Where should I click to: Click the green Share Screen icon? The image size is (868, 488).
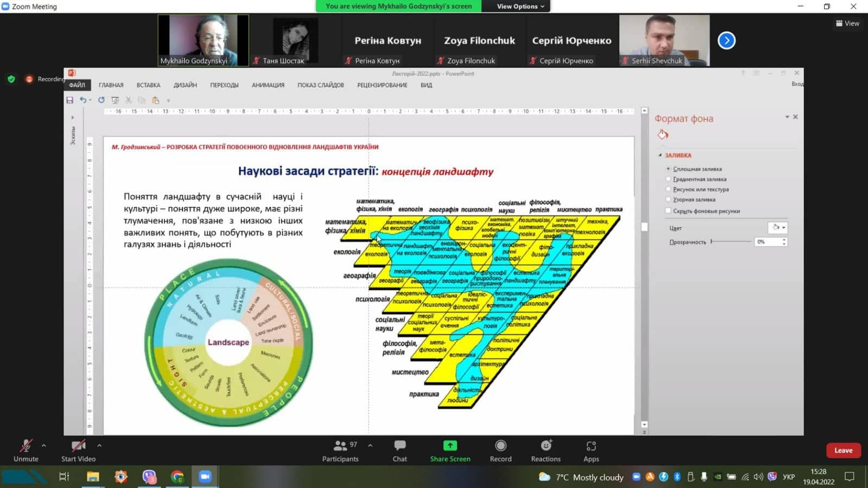450,446
